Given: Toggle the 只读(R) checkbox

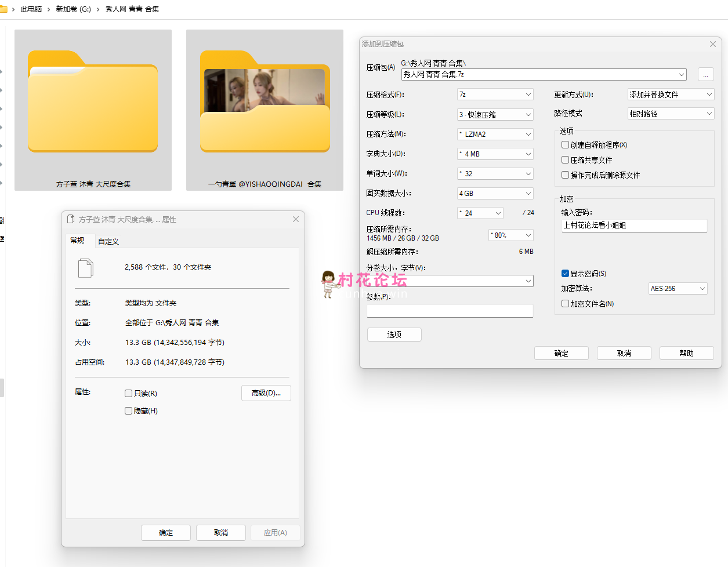Looking at the screenshot, I should point(129,393).
